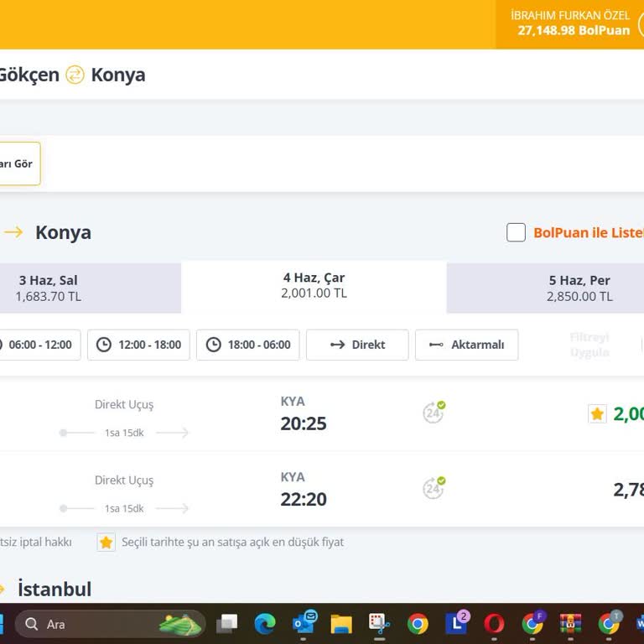This screenshot has height=644, width=644.
Task: Select the 4 Haz, Çar date tab
Action: pos(314,285)
